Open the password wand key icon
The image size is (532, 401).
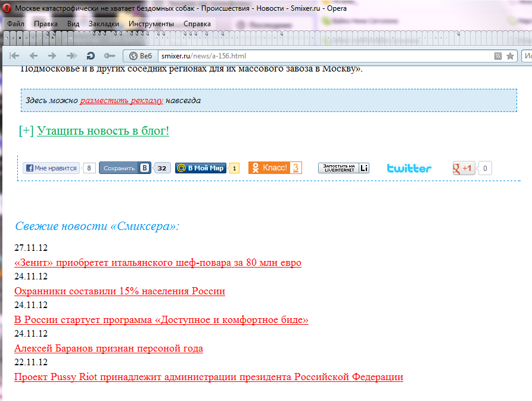pyautogui.click(x=110, y=55)
